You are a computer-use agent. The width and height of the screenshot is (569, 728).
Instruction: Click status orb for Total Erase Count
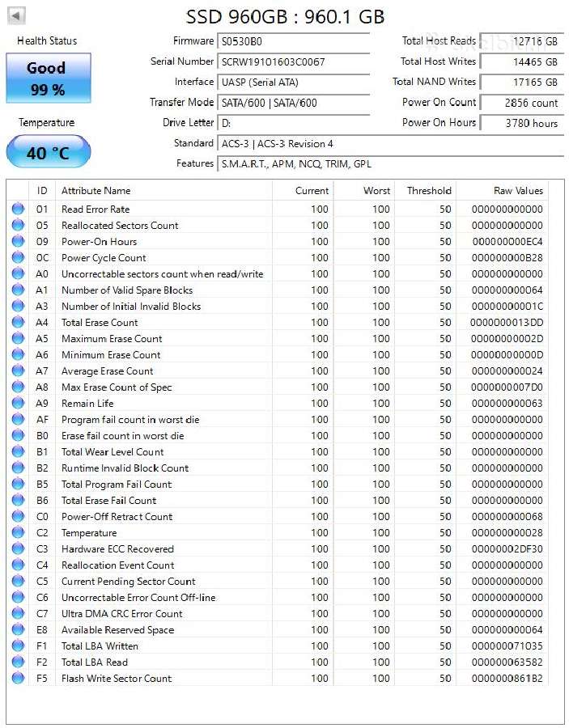(18, 322)
